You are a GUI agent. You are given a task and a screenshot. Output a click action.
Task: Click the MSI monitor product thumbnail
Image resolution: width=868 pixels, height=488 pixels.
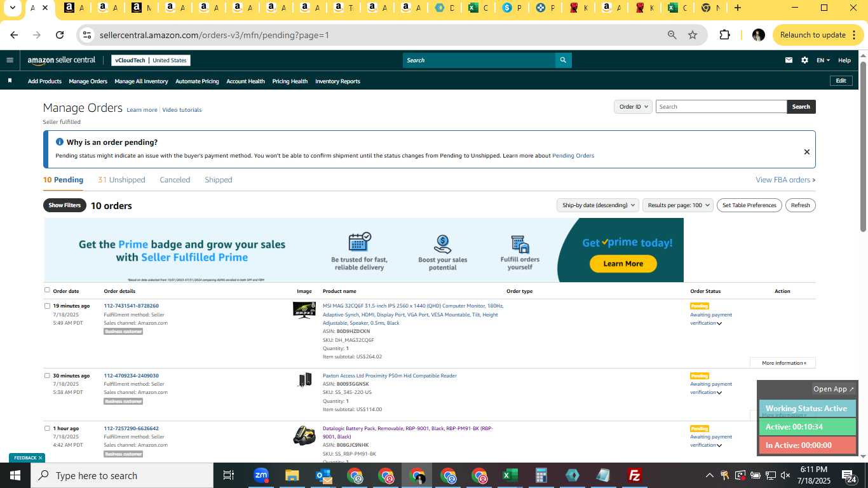(x=304, y=310)
